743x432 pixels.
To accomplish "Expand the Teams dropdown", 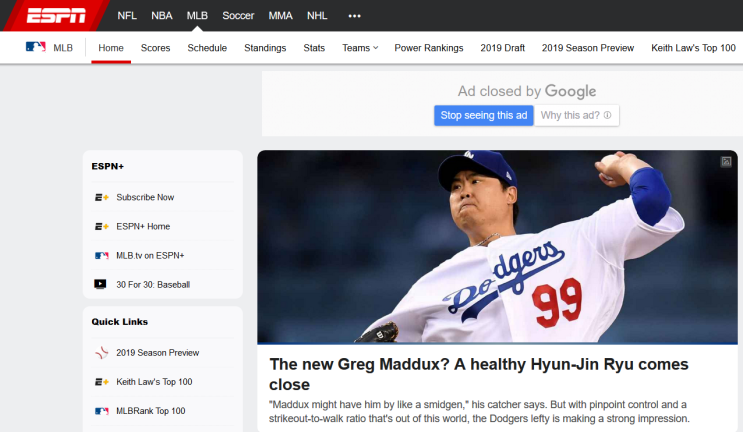I will pos(360,48).
